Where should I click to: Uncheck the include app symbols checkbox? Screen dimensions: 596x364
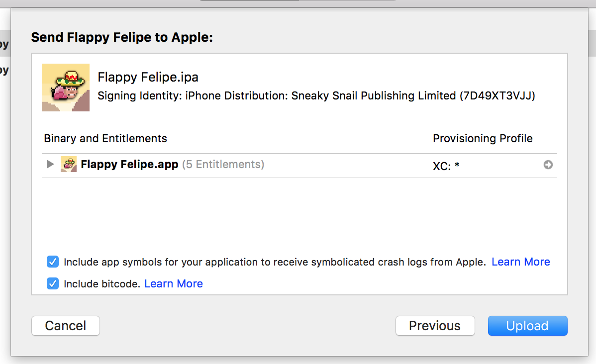point(53,262)
